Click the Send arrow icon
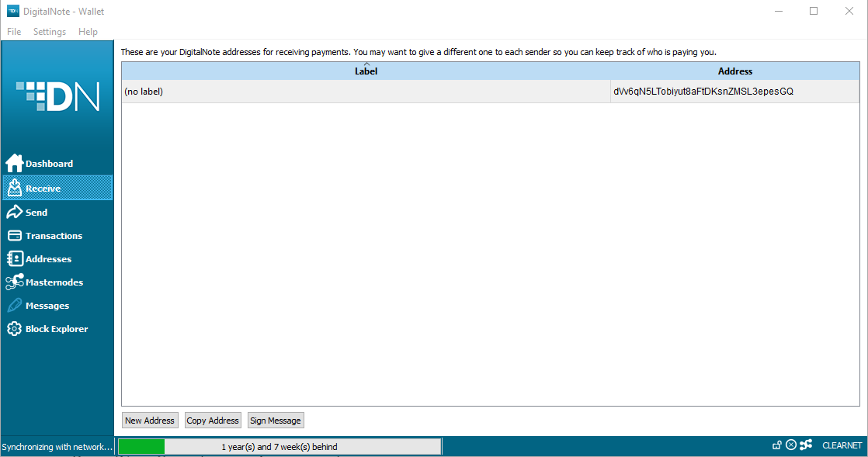Image resolution: width=868 pixels, height=457 pixels. tap(15, 212)
